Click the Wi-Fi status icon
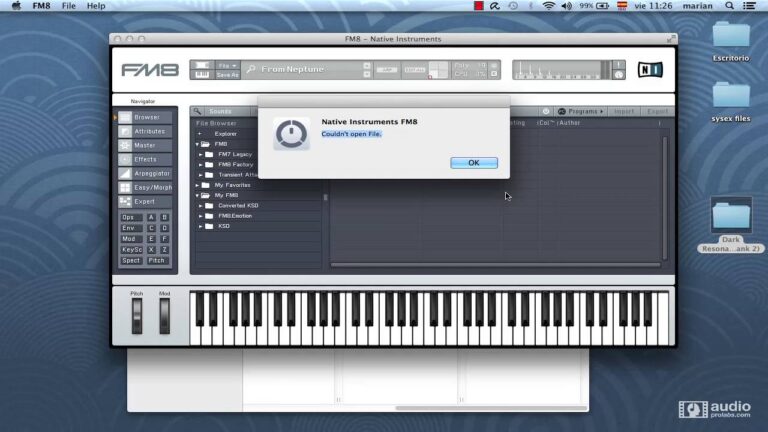The width and height of the screenshot is (768, 432). (x=549, y=6)
